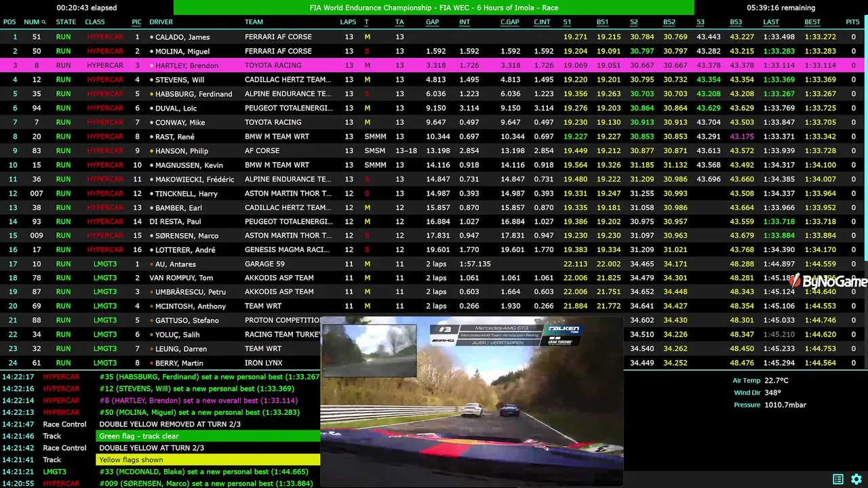Click the C.GAP column header
This screenshot has height=488, width=868.
point(510,22)
